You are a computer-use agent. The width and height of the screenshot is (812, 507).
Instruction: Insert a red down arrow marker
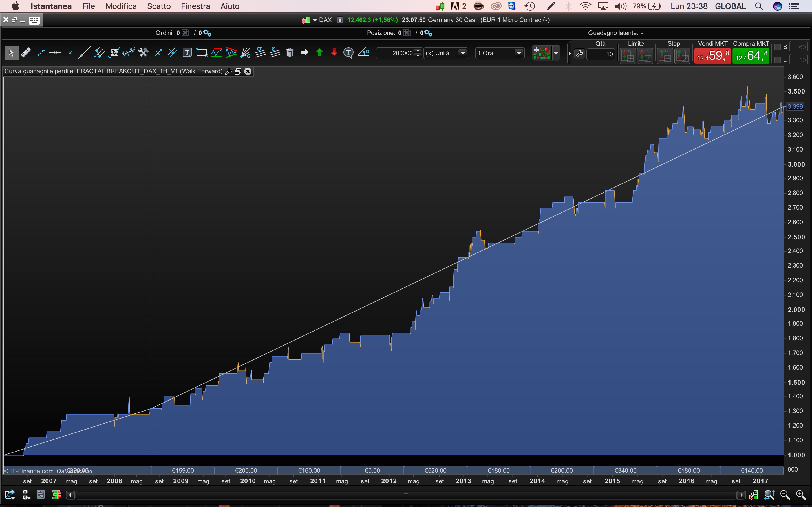point(334,53)
